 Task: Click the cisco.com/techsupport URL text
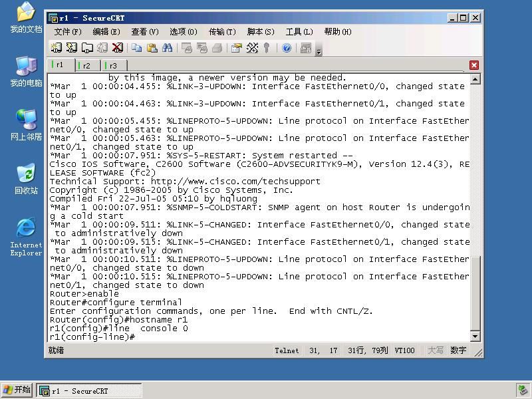point(235,181)
